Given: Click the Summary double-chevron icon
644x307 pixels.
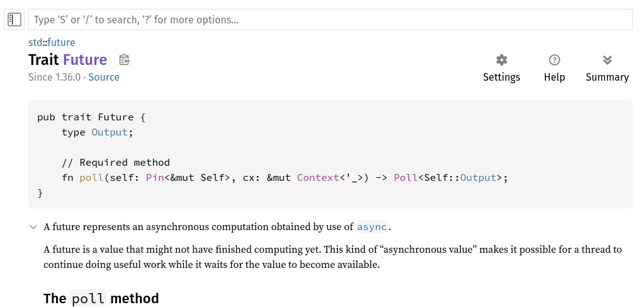Looking at the screenshot, I should point(607,60).
